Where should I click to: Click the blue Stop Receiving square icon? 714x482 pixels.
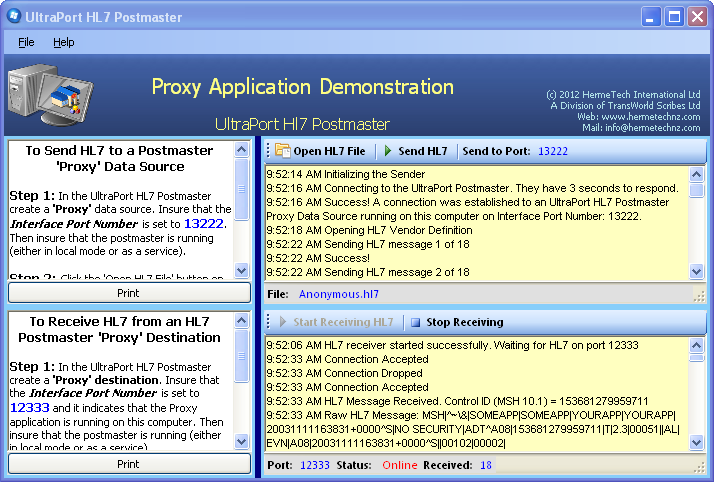click(415, 323)
